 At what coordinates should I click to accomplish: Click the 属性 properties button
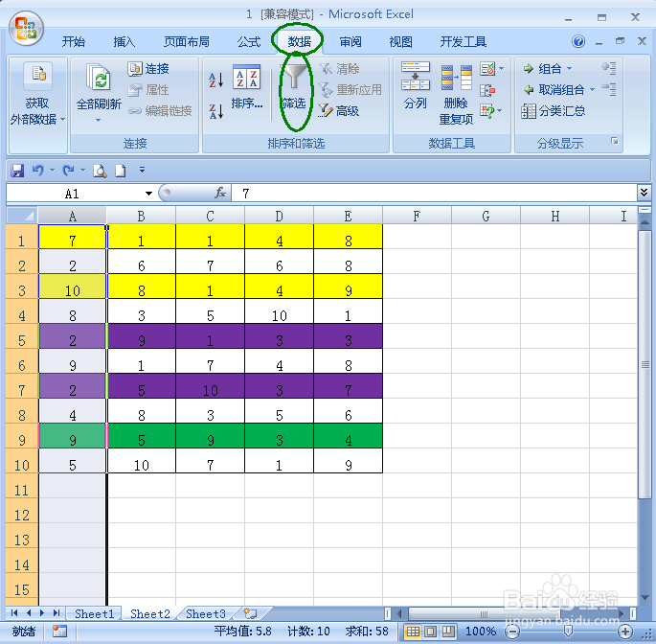(148, 90)
